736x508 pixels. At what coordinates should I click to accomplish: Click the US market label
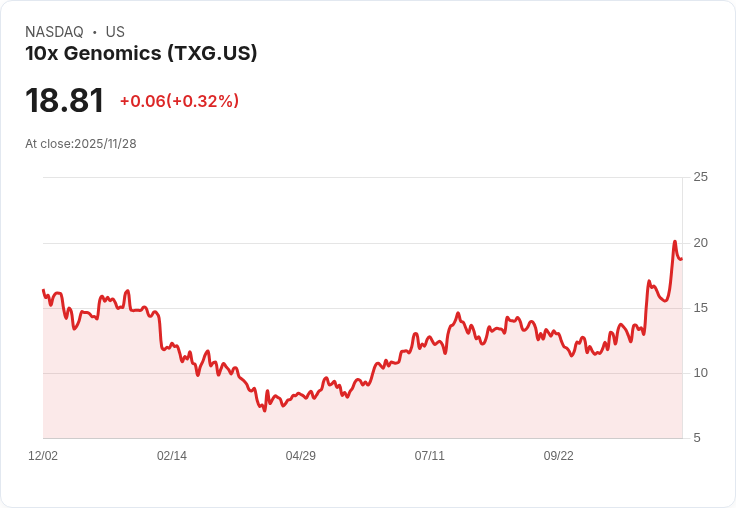(x=115, y=32)
